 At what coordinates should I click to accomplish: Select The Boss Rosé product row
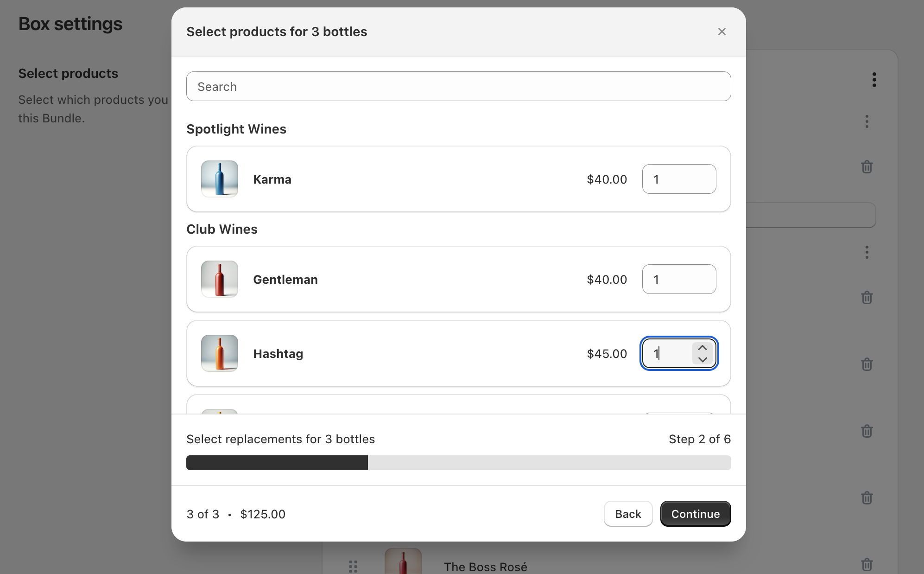[610, 562]
